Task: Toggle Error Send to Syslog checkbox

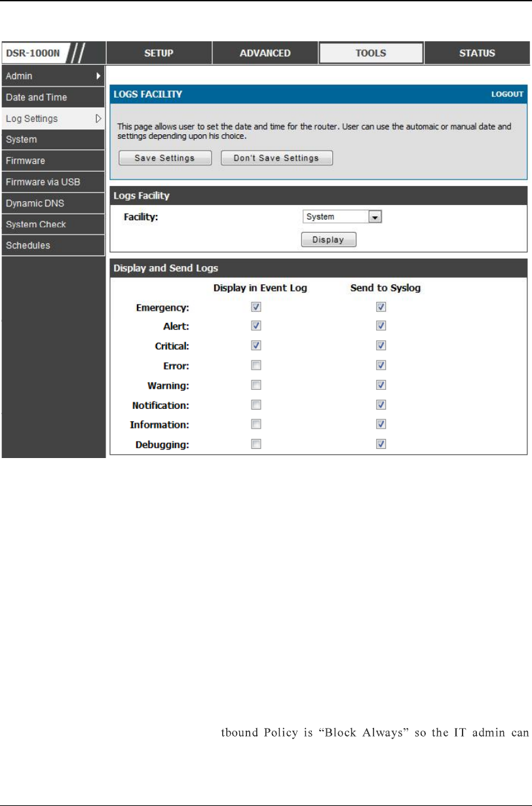Action: (x=381, y=365)
